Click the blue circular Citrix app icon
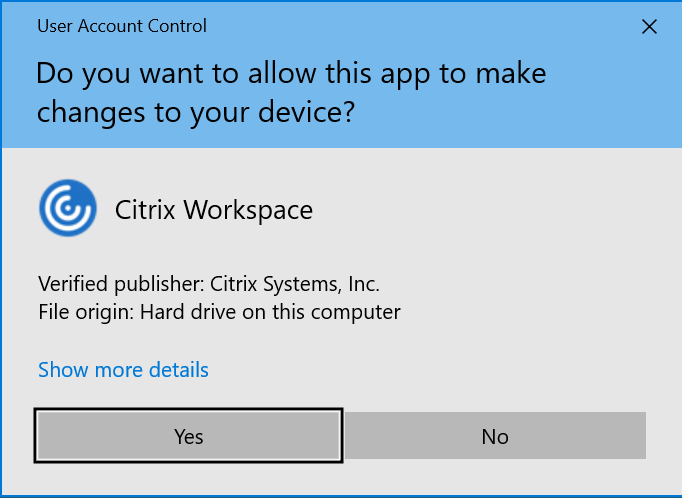682x498 pixels. [68, 208]
